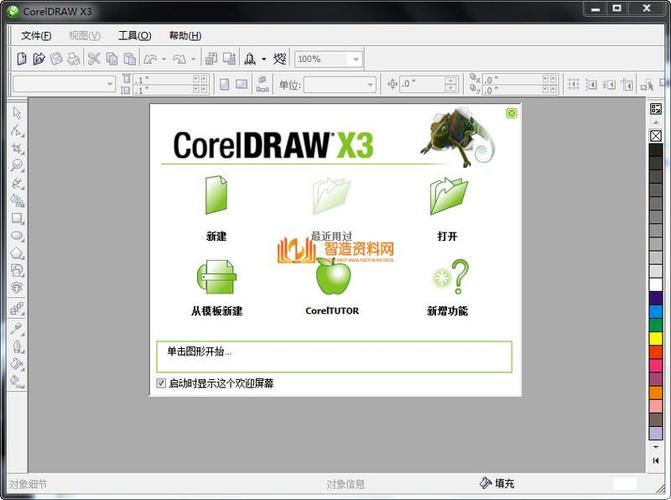Click the no-fill X swatch
The width and height of the screenshot is (671, 500).
tap(656, 136)
